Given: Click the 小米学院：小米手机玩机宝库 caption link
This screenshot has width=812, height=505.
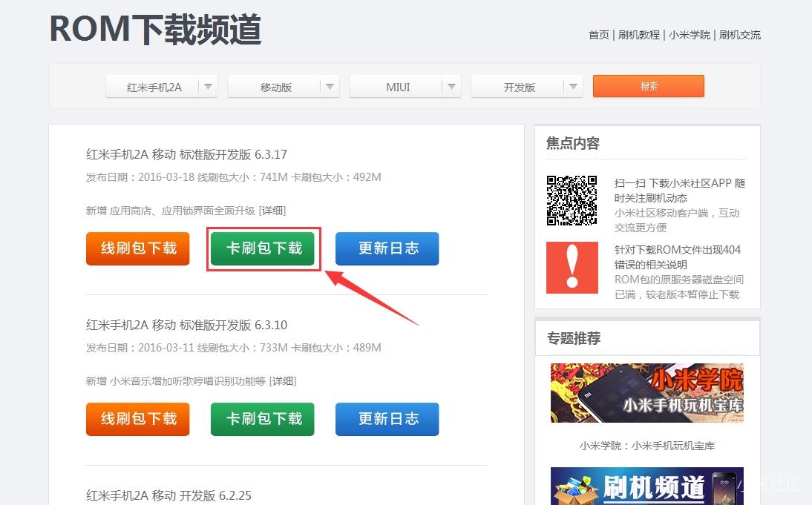Looking at the screenshot, I should tap(646, 446).
